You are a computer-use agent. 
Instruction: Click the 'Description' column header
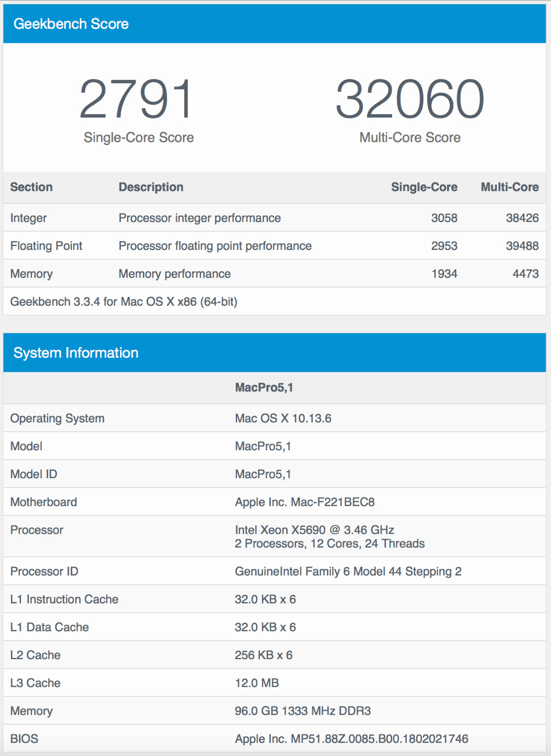151,187
